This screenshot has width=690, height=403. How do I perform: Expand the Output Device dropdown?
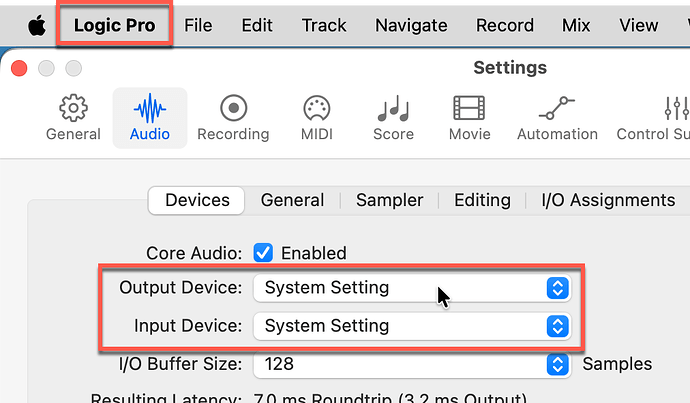[x=411, y=289]
